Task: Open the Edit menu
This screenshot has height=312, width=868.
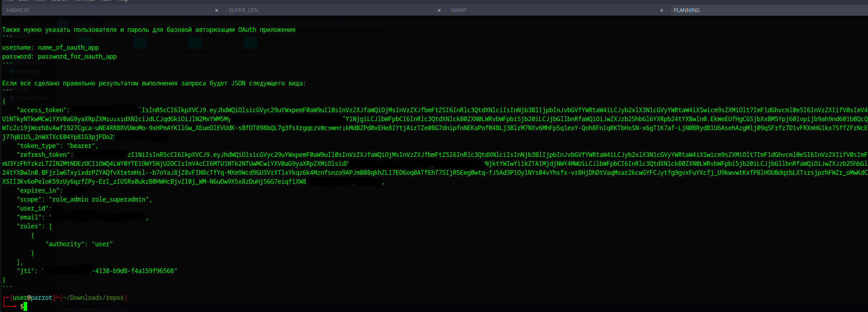Action: 24,1
